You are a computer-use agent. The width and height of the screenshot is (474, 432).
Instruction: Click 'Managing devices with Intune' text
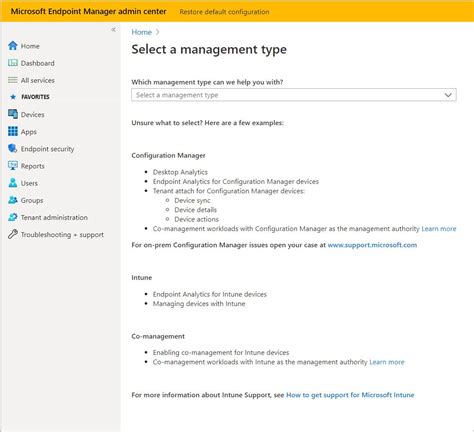click(x=199, y=304)
